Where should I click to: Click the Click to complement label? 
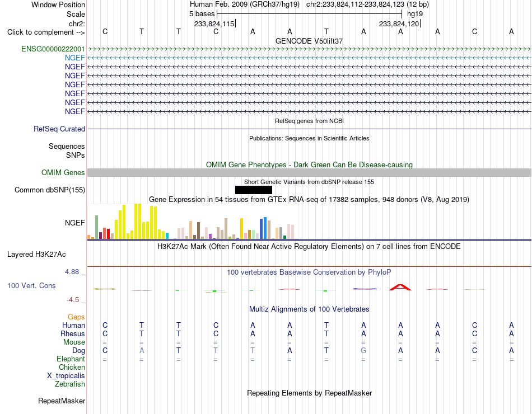point(46,32)
